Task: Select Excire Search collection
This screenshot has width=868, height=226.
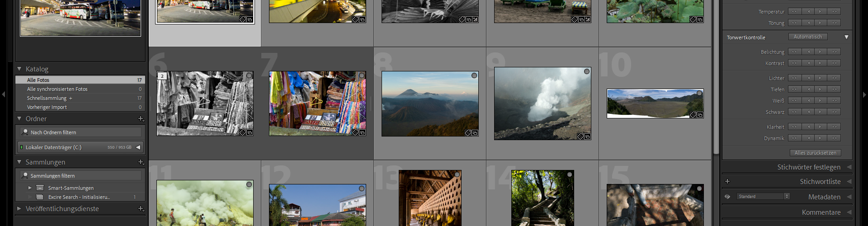Action: [x=80, y=197]
